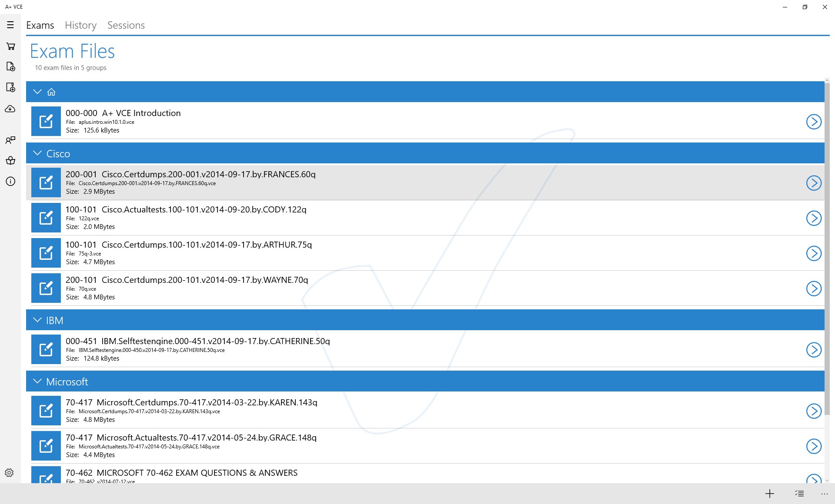Viewport: 835px width, 504px height.
Task: Collapse the IBM group
Action: 37,320
